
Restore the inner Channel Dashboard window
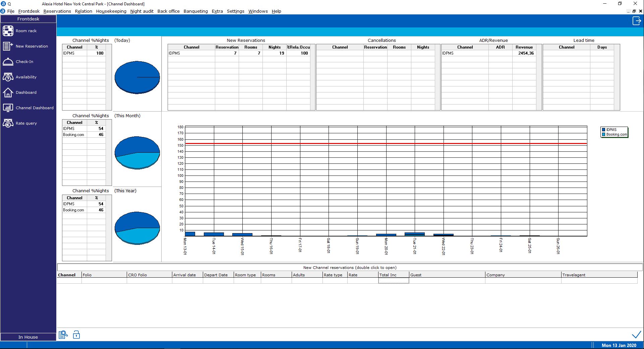[634, 11]
